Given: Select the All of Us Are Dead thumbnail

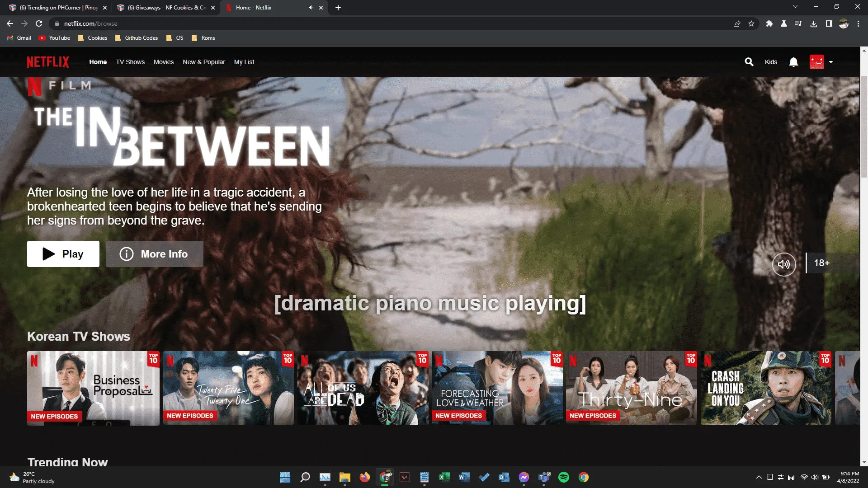Looking at the screenshot, I should [363, 388].
